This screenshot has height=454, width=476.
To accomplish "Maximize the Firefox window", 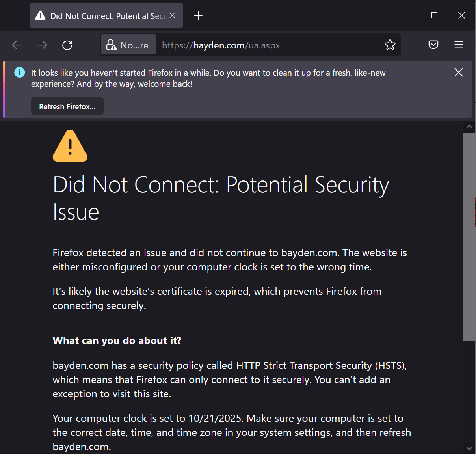I will pos(434,15).
